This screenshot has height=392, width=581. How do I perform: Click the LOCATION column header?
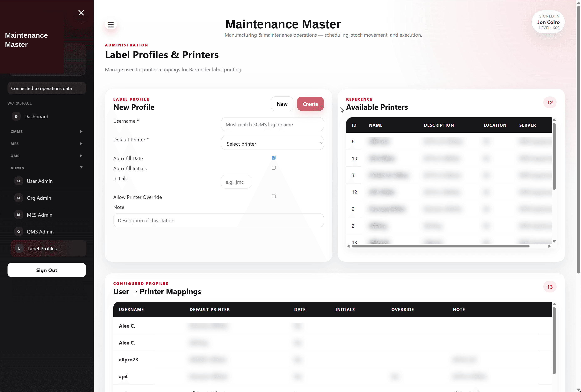pyautogui.click(x=495, y=125)
